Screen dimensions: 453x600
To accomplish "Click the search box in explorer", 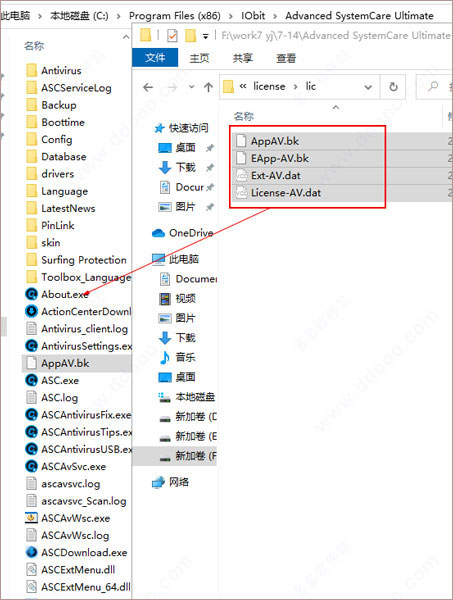I will point(434,86).
